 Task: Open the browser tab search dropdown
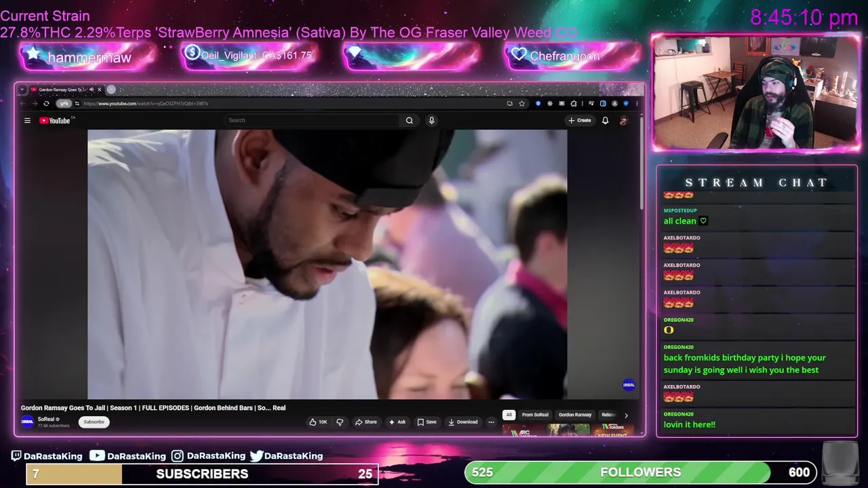(x=22, y=89)
